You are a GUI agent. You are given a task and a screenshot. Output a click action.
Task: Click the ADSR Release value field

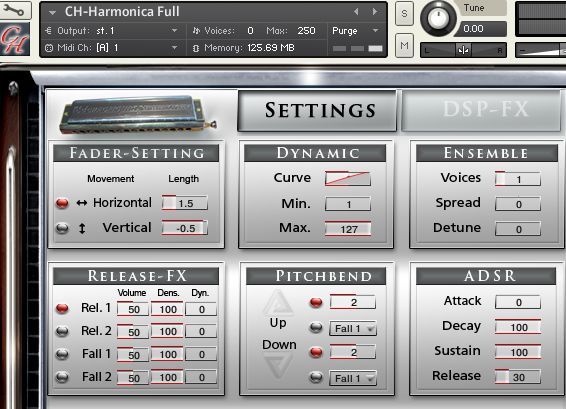click(518, 377)
